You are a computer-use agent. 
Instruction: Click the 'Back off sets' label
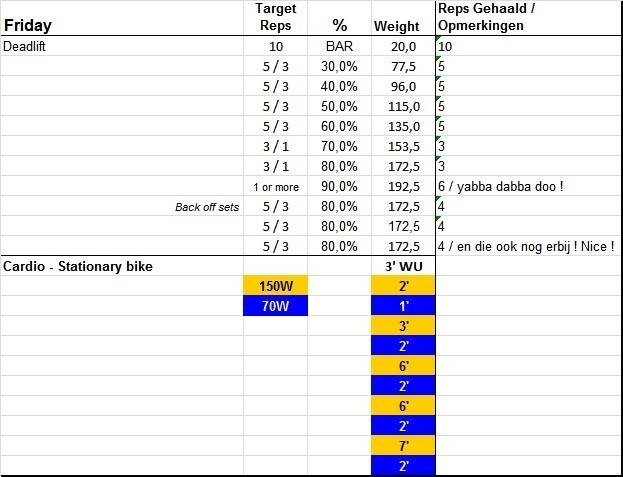(207, 207)
